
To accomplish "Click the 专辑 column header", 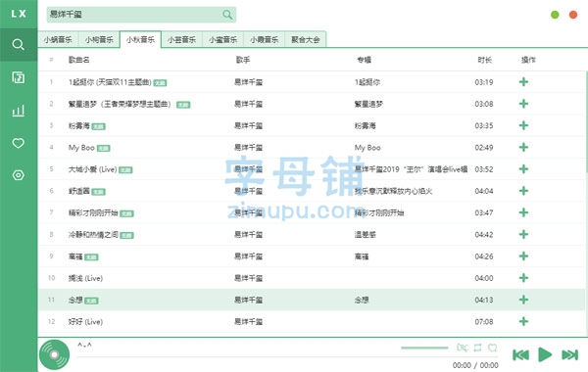I will click(x=364, y=60).
